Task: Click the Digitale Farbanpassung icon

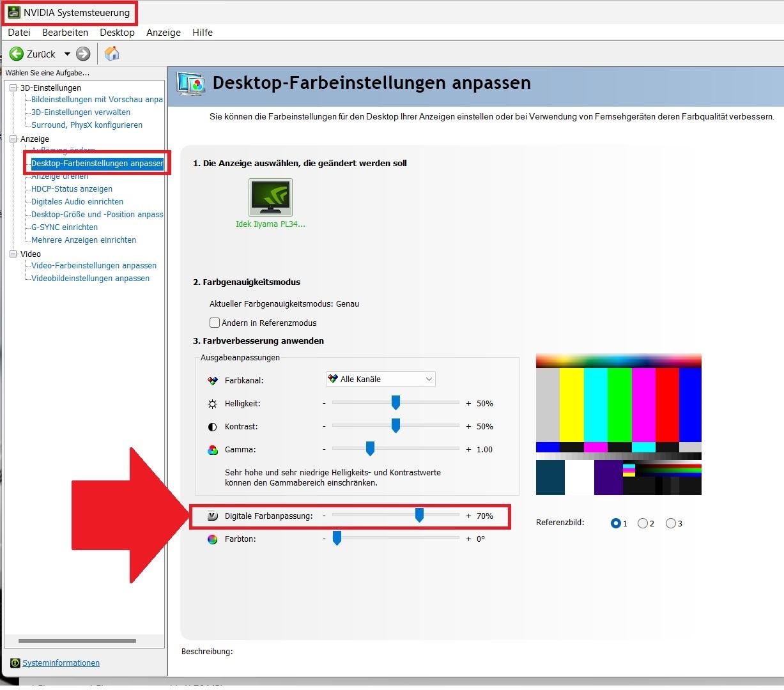Action: pyautogui.click(x=213, y=516)
